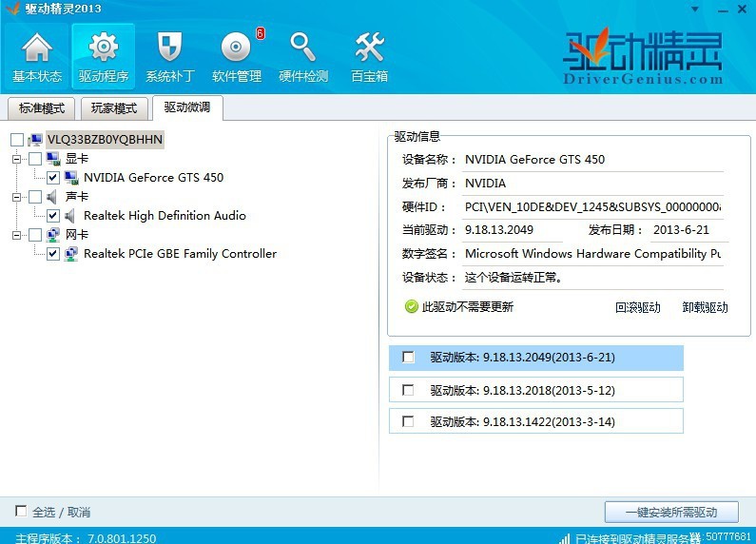Tick driver version 9.18.13.2018 checkbox
The height and width of the screenshot is (544, 756).
click(x=408, y=390)
